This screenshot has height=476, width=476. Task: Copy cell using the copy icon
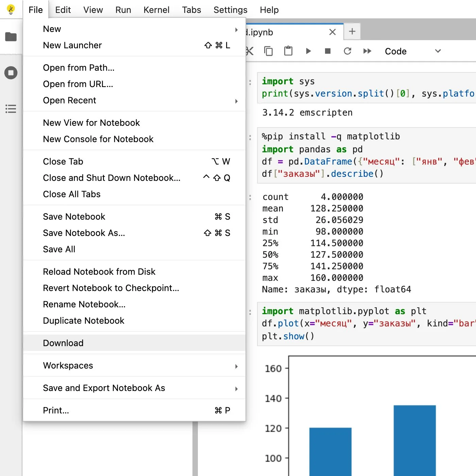tap(269, 51)
